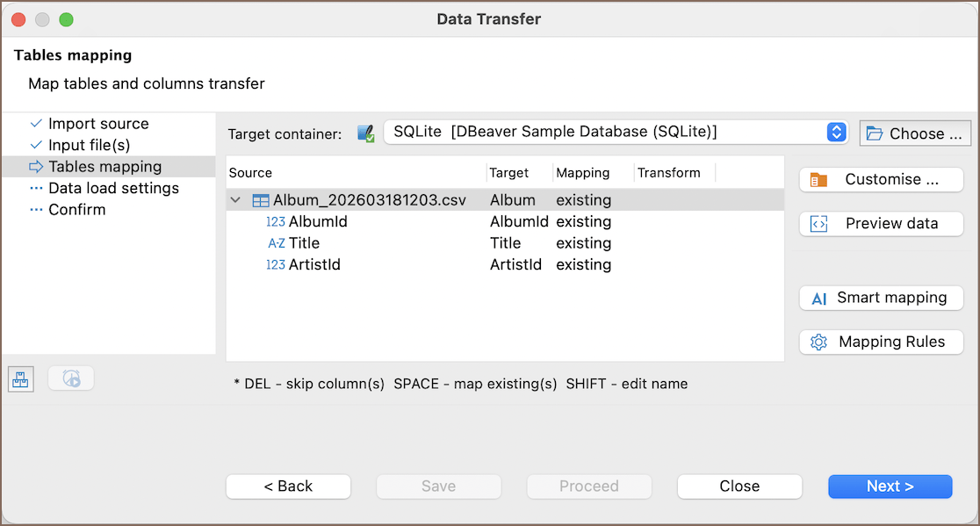Image resolution: width=980 pixels, height=526 pixels.
Task: Go back with the Back button
Action: pyautogui.click(x=288, y=486)
